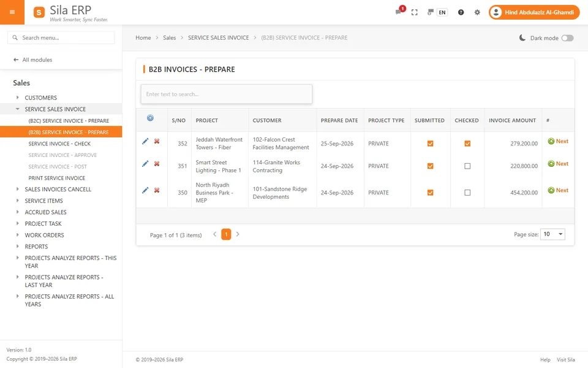This screenshot has width=588, height=368.
Task: Expand the PROJECT TASK node
Action: [17, 223]
